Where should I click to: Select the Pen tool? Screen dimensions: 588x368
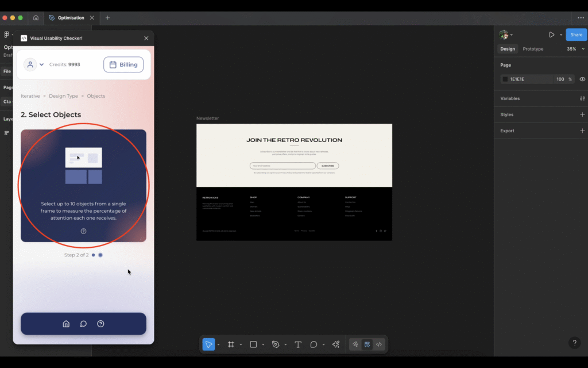coord(276,344)
